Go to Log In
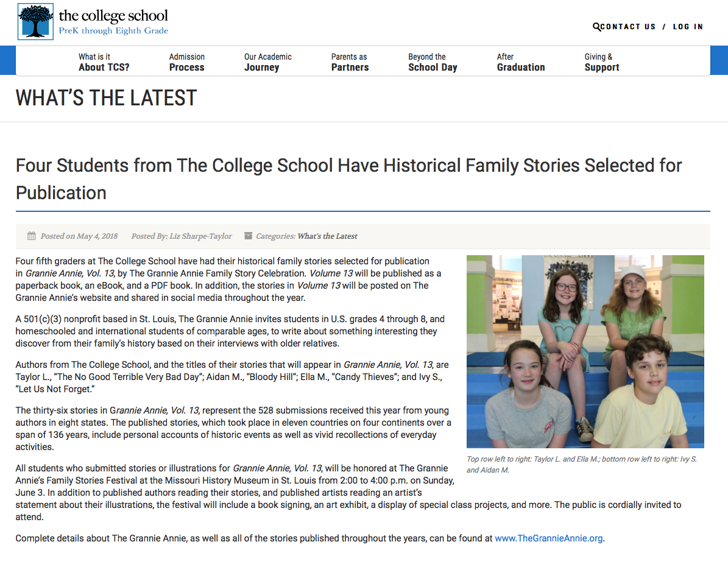 tap(688, 27)
